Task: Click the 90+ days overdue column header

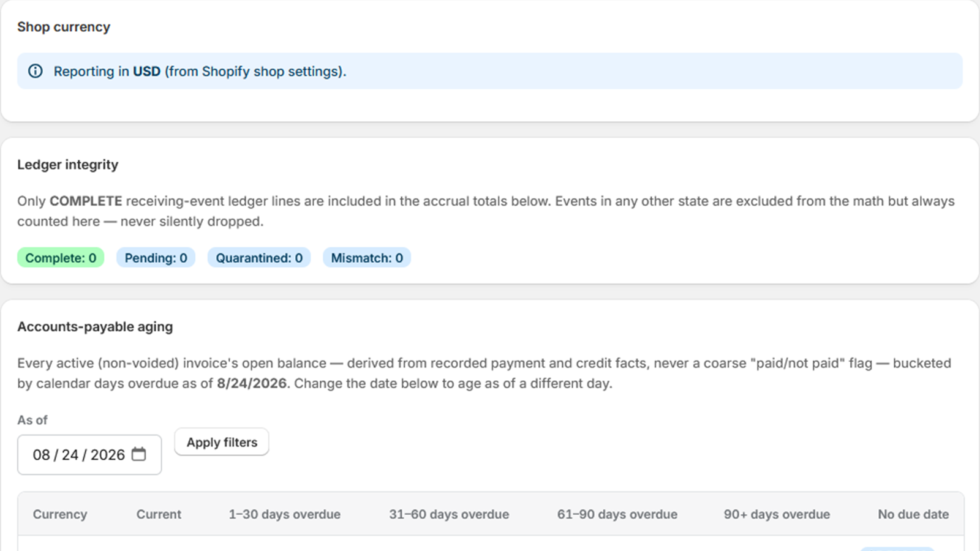Action: click(x=777, y=514)
